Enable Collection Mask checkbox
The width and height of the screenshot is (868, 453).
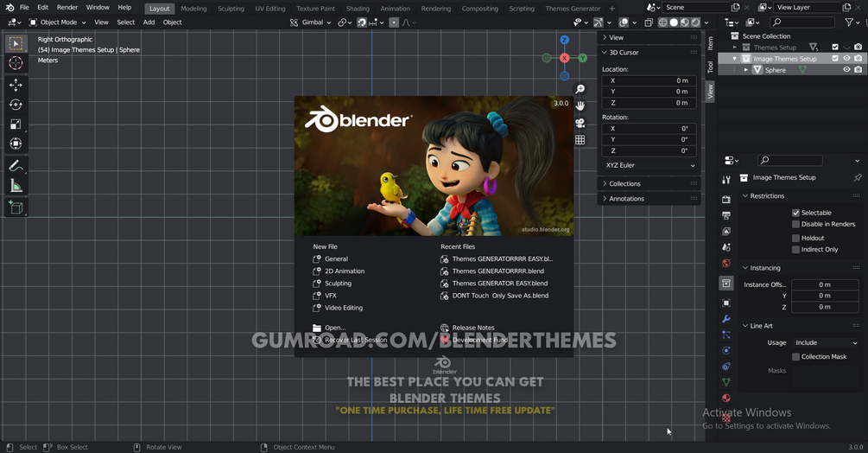pyautogui.click(x=795, y=357)
